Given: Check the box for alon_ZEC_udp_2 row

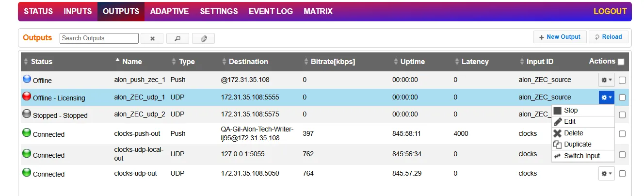Looking at the screenshot, I should (x=622, y=115).
